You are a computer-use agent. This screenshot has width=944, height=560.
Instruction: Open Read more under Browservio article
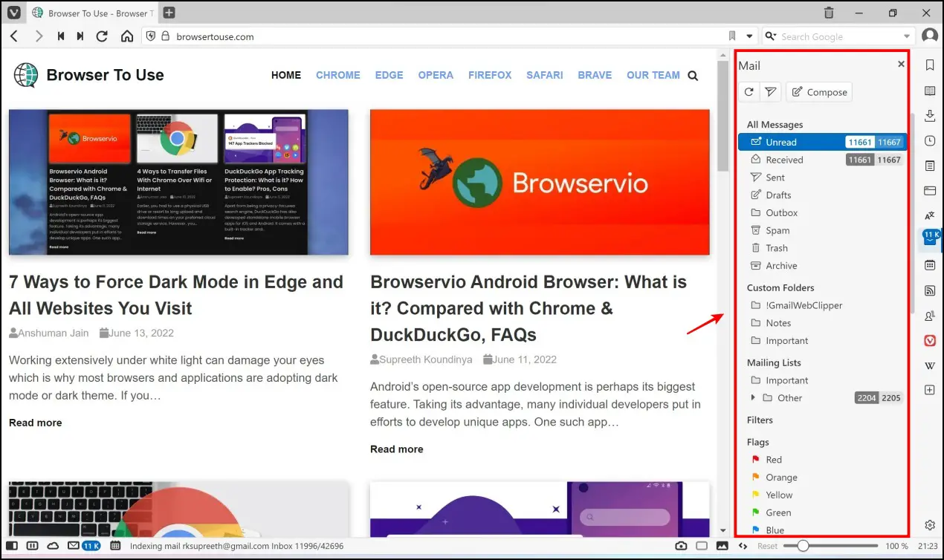(397, 449)
